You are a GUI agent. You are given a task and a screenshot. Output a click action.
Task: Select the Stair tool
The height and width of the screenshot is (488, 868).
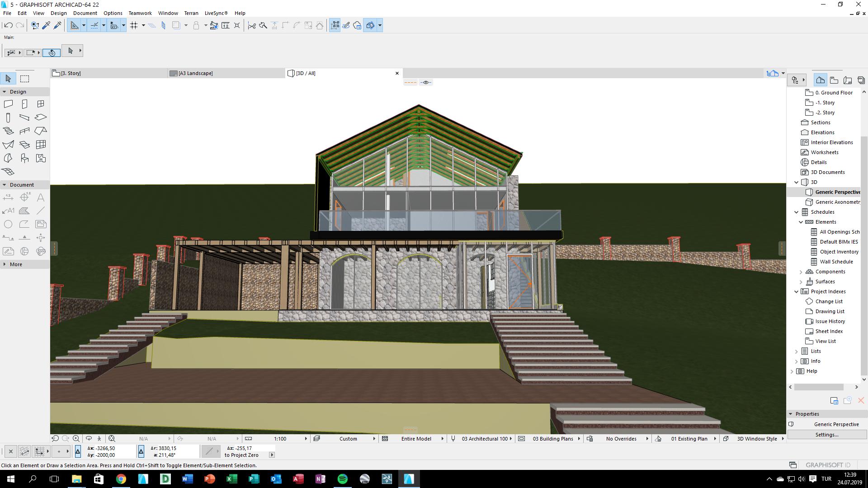tap(8, 131)
